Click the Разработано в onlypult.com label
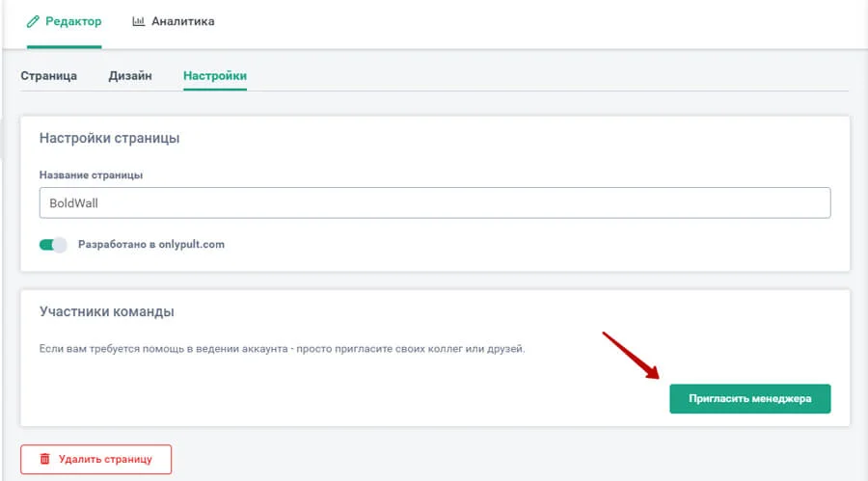 coord(151,245)
